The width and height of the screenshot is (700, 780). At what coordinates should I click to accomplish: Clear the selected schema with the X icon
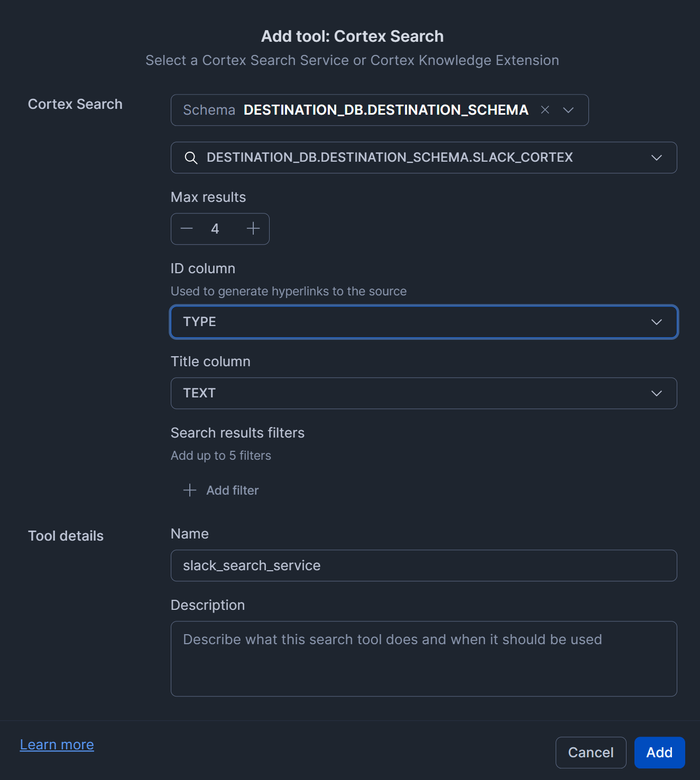click(545, 110)
